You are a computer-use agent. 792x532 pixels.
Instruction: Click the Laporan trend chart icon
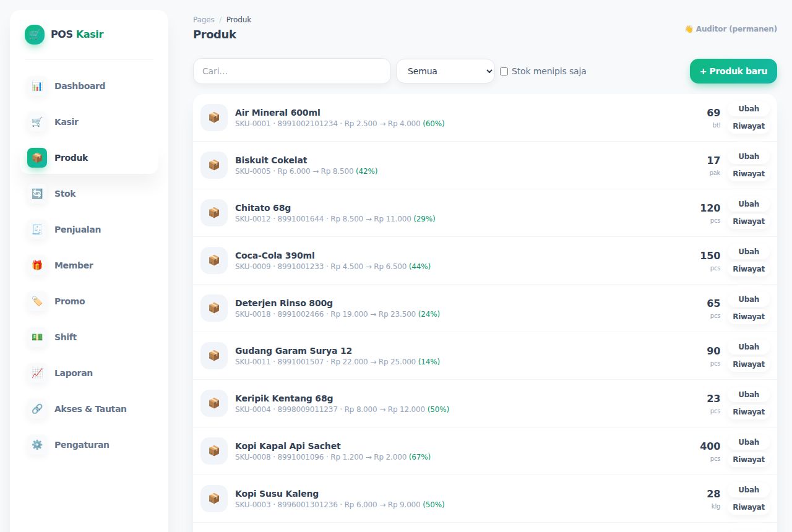click(x=37, y=373)
